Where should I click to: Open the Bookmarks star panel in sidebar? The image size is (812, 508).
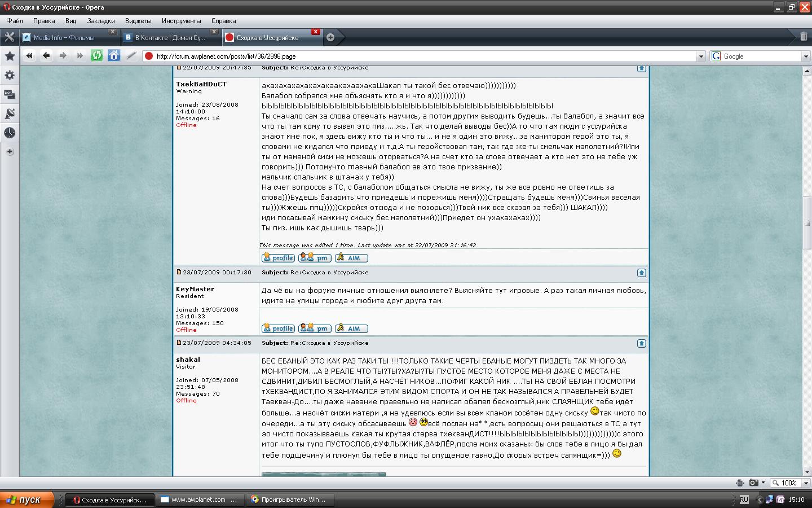point(10,56)
